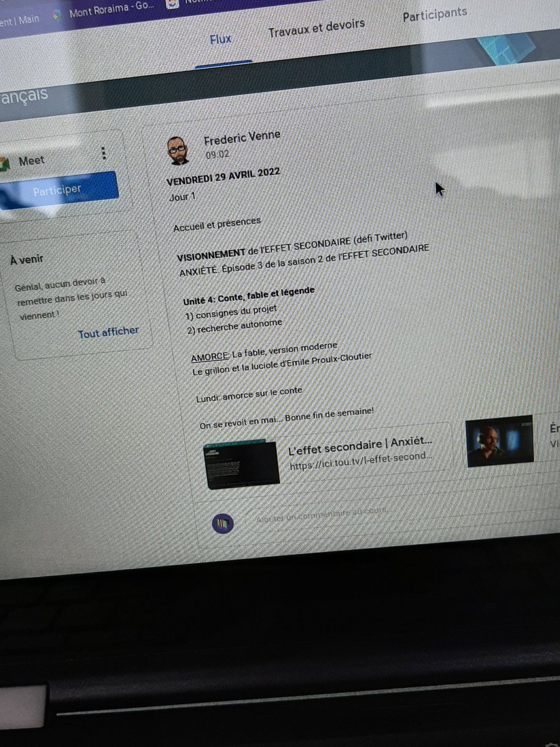The width and height of the screenshot is (560, 747).
Task: Click the Lundi: amorce sur le conte line
Action: coord(249,395)
